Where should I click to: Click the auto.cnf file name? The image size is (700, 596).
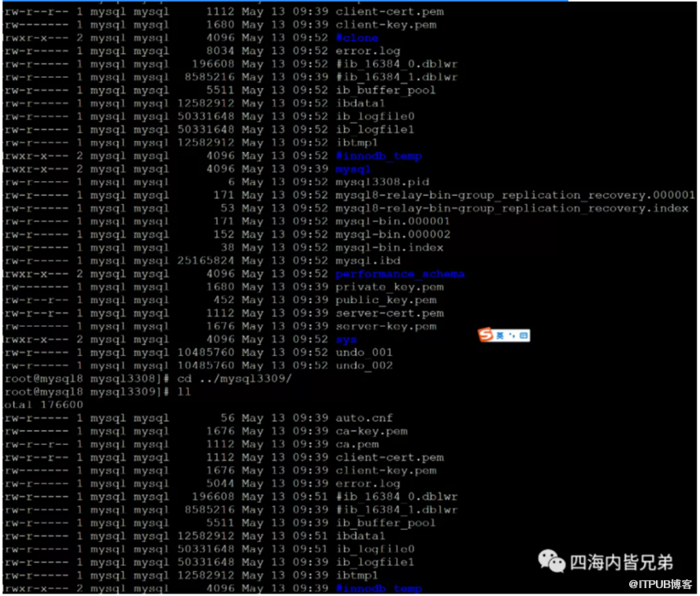[364, 418]
